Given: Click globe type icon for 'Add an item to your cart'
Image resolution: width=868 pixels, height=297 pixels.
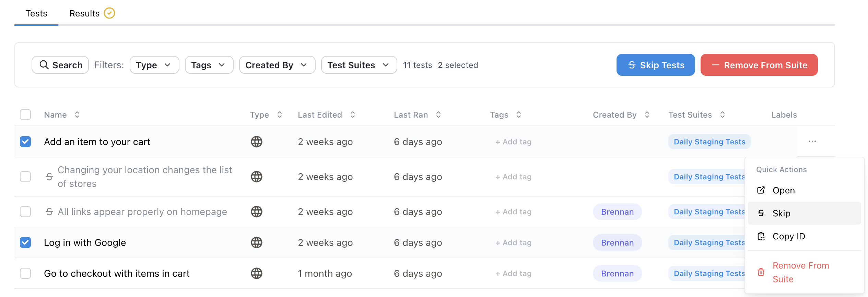Looking at the screenshot, I should pos(257,142).
